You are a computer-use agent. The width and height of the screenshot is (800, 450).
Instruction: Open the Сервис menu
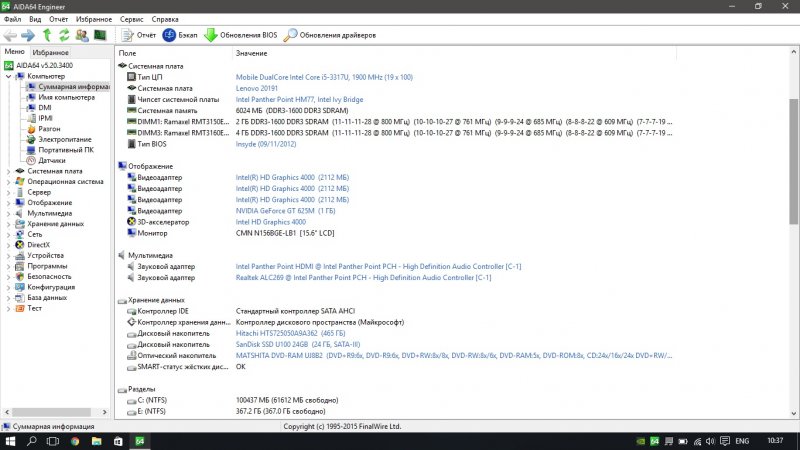(x=131, y=18)
